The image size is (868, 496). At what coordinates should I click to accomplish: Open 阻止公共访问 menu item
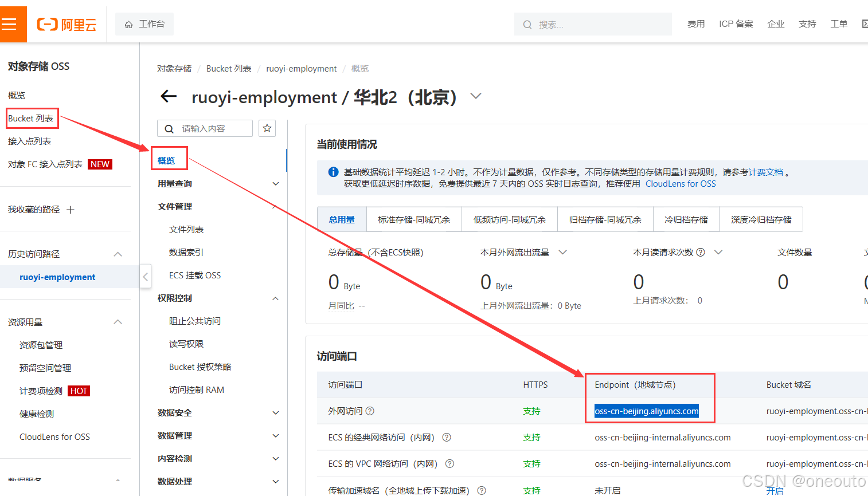click(x=195, y=321)
